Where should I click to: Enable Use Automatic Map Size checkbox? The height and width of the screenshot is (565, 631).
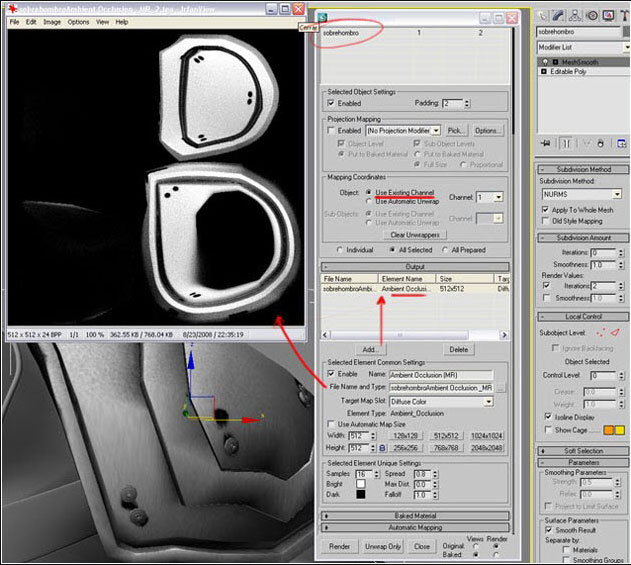[x=331, y=424]
